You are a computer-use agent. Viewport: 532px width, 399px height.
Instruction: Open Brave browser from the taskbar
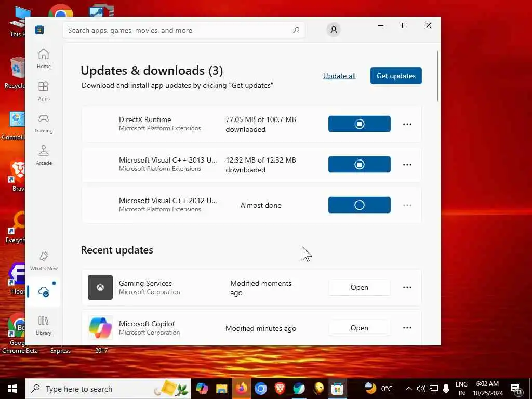[x=280, y=389]
